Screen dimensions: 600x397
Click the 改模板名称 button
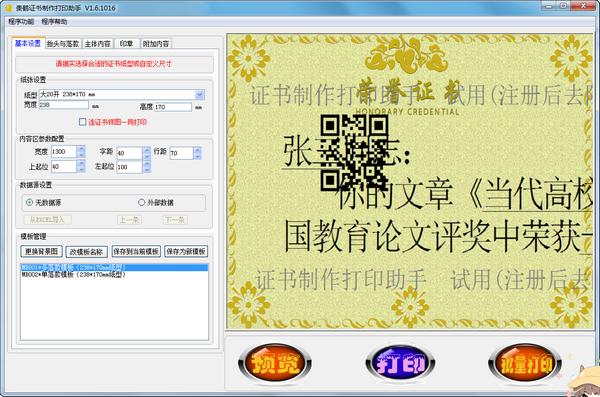coord(86,252)
